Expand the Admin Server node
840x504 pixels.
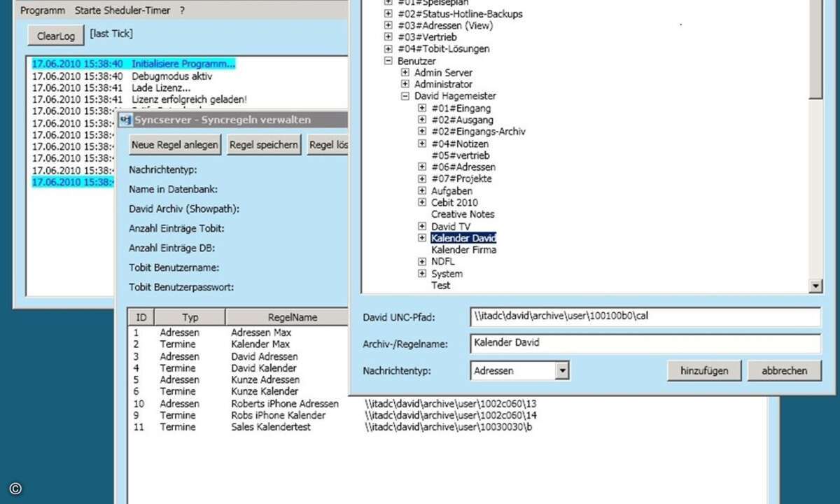[405, 73]
